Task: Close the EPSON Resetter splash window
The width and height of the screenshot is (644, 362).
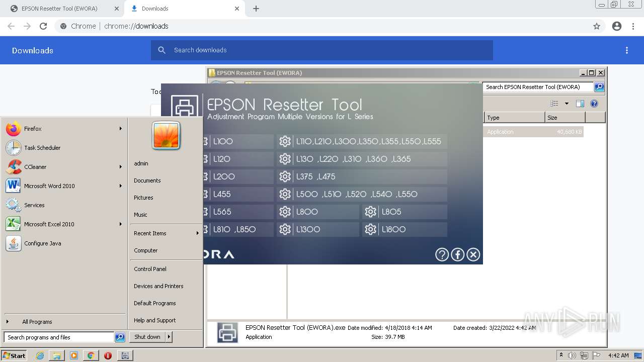Action: [x=473, y=254]
